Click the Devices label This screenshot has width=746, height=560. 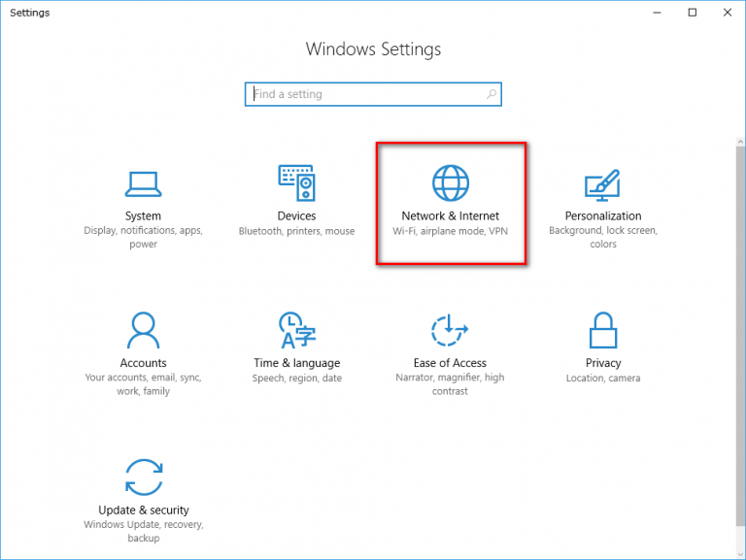point(296,215)
